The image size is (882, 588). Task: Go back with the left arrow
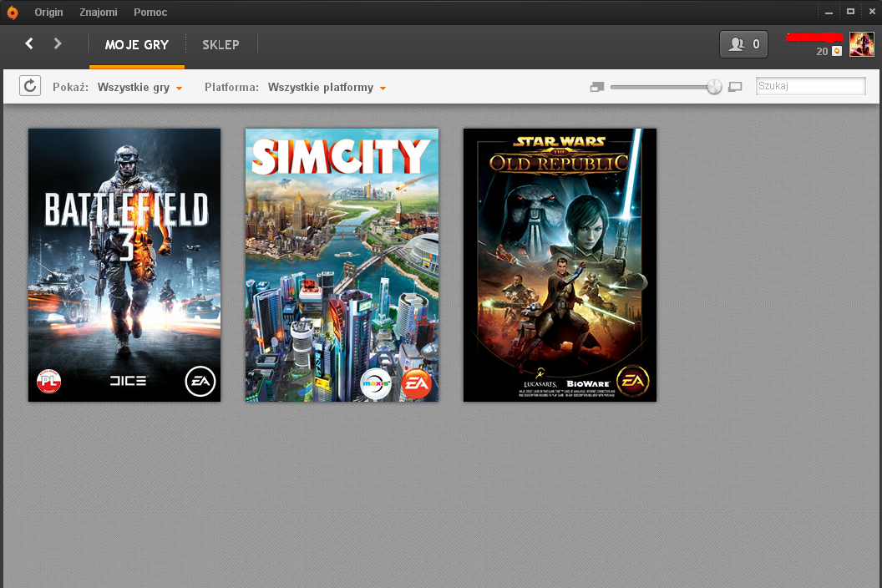coord(29,43)
